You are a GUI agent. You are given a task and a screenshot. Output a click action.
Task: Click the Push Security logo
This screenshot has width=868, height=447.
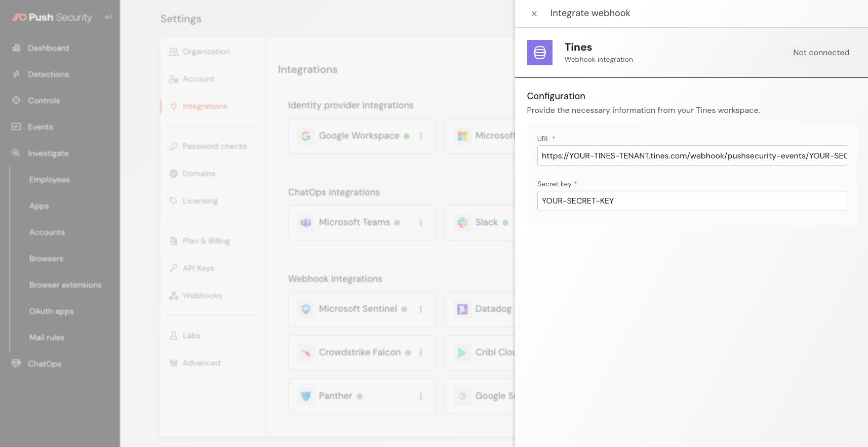pyautogui.click(x=52, y=17)
